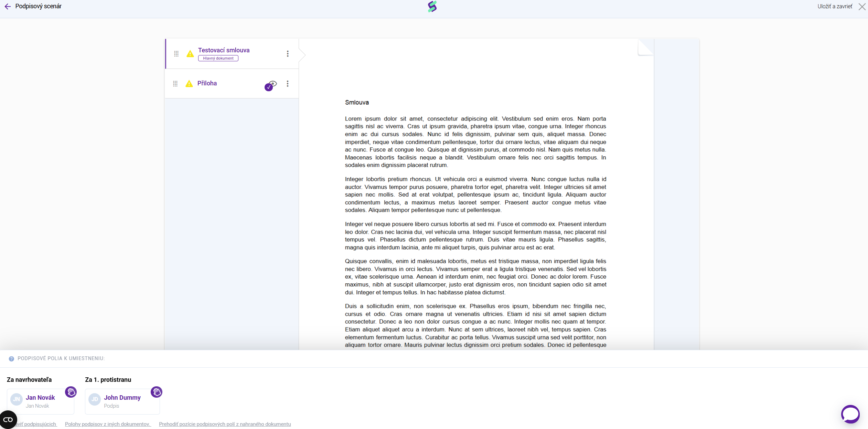
Task: Open three-dot menu for Příloha
Action: coord(288,84)
